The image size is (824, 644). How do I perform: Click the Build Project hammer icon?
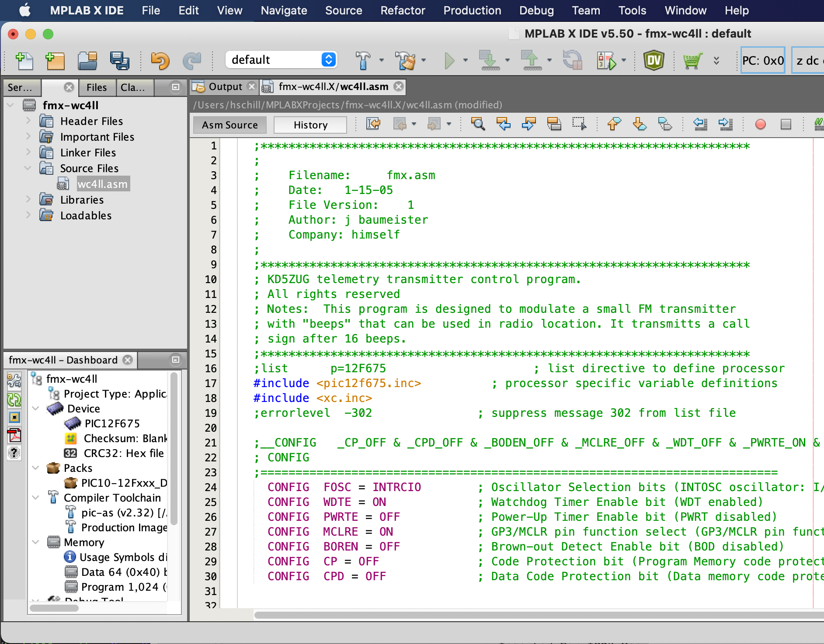(x=362, y=60)
